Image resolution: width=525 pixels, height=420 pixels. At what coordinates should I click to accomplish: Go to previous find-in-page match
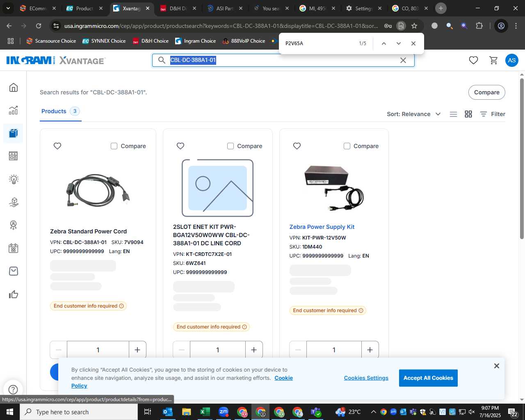coord(383,43)
